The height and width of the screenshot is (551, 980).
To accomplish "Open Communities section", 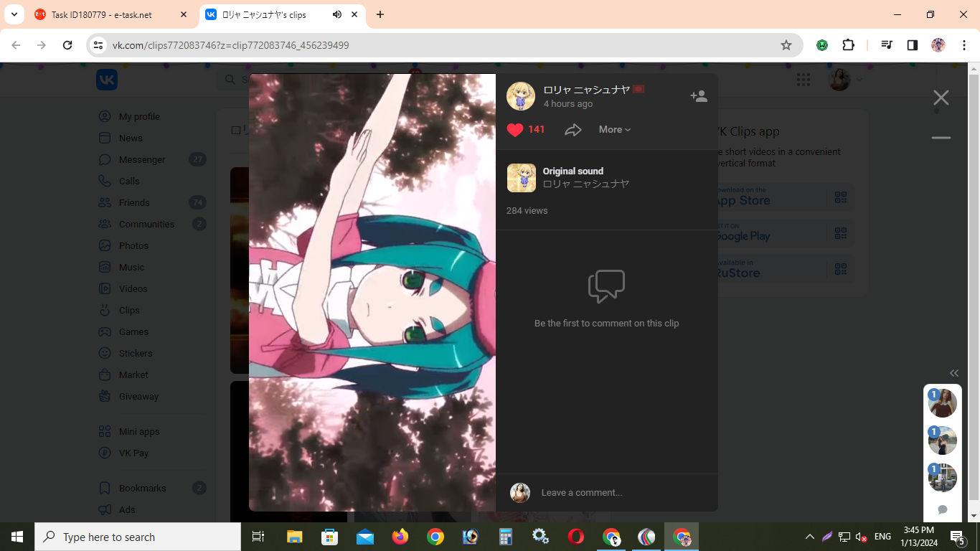I will (x=146, y=224).
